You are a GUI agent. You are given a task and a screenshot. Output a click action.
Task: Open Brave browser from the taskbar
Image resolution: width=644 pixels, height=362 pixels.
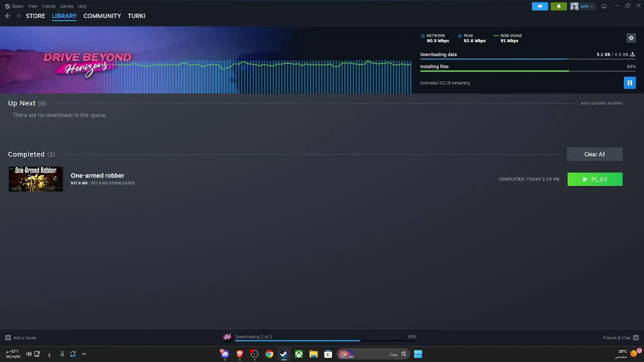239,354
